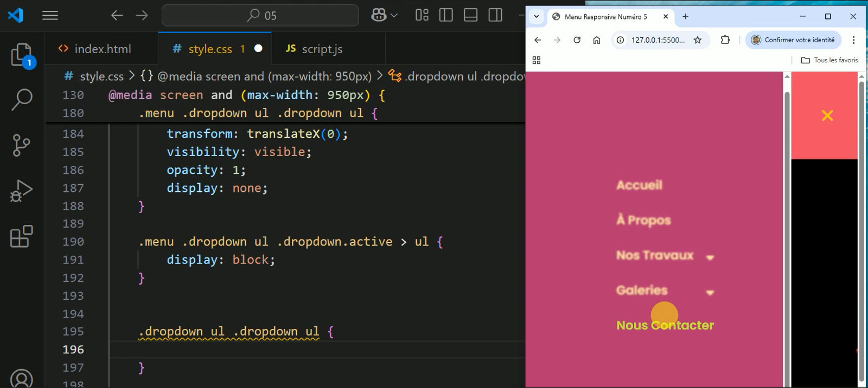Viewport: 868px width, 388px height.
Task: Open the Accounts icon in activity bar
Action: (x=22, y=378)
